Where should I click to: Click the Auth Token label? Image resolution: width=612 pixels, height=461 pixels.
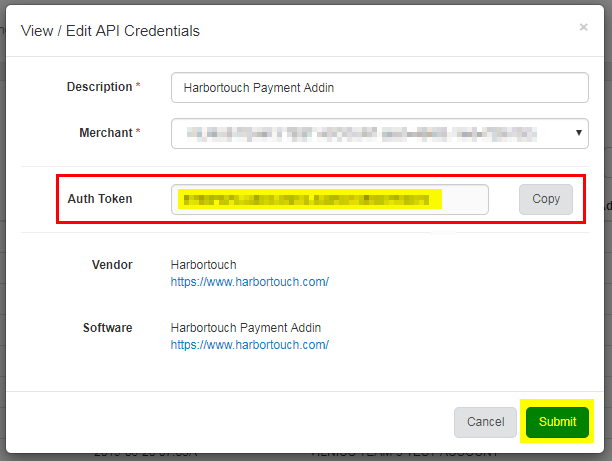click(x=100, y=199)
